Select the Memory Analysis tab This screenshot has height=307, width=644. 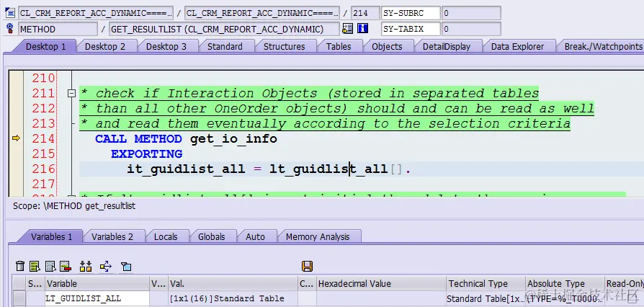click(x=318, y=236)
